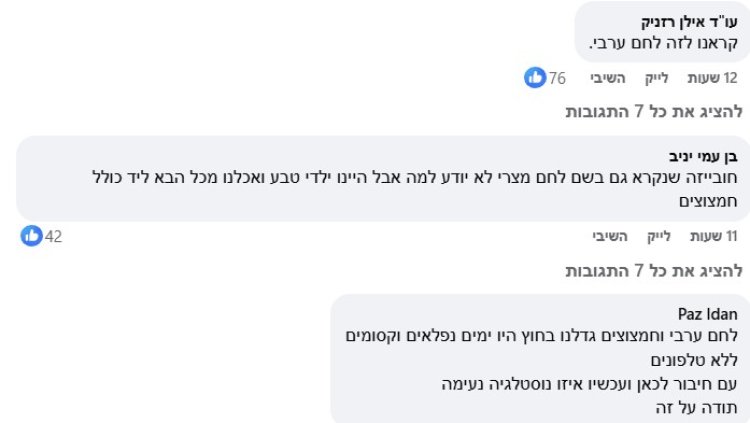Viewport: 750px width, 423px height.
Task: Open Paz Idan's profile name
Action: tap(708, 315)
